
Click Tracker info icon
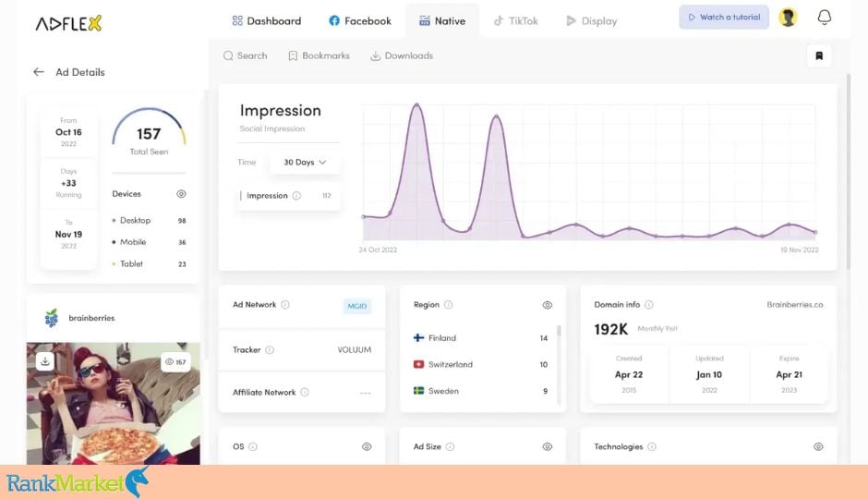[270, 350]
